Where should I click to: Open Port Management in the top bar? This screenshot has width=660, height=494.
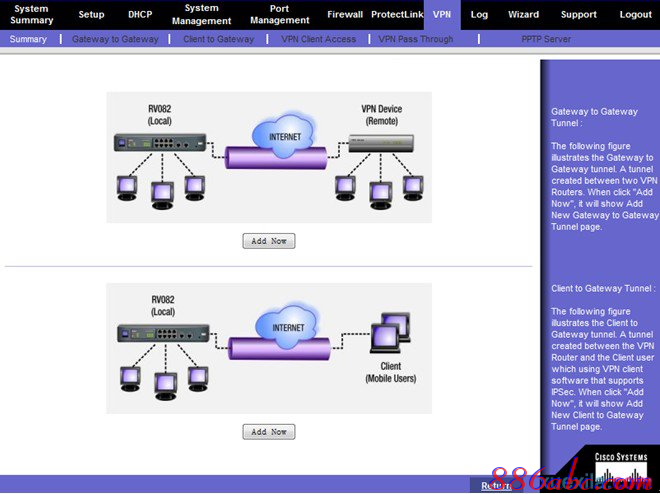tap(279, 14)
